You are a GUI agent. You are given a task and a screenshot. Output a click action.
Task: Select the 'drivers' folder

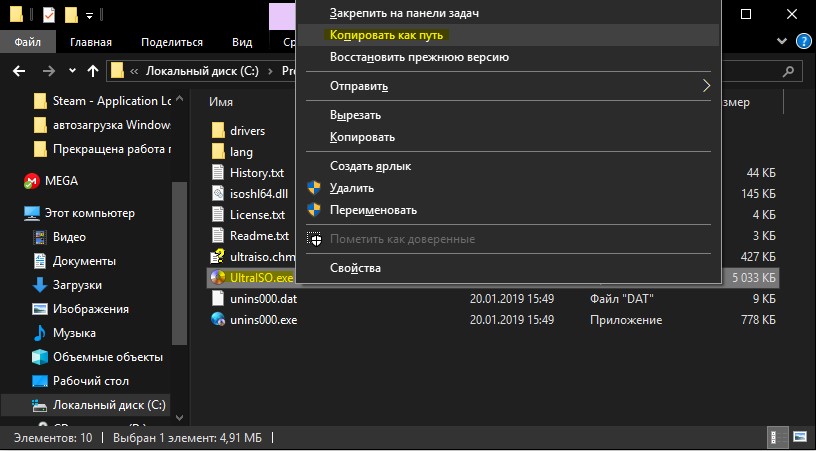247,131
